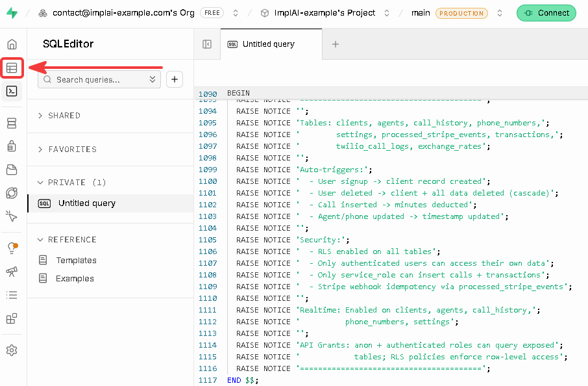
Task: Open the Integrations blocks icon
Action: [12, 318]
